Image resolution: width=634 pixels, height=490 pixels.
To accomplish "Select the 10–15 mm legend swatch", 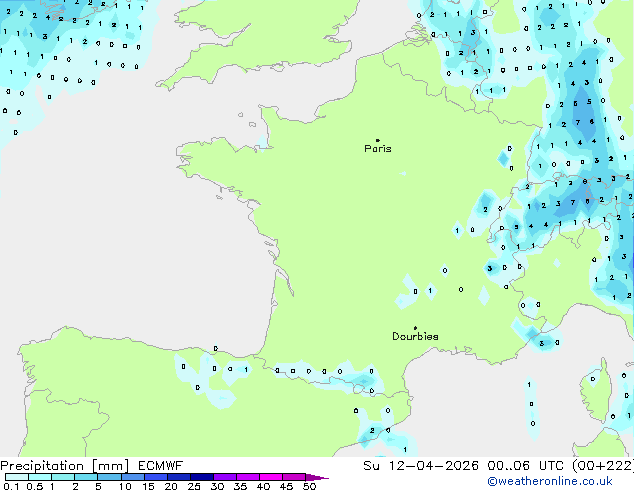I will coord(132,477).
